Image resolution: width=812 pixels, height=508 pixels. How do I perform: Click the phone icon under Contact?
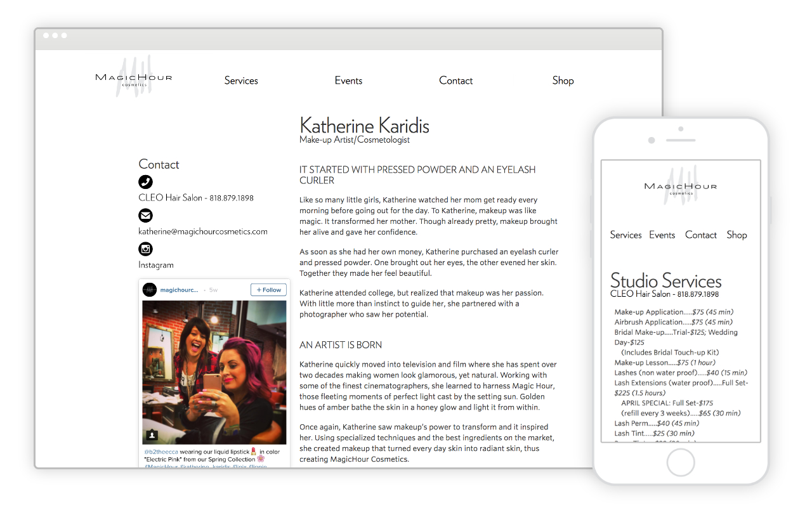146,182
